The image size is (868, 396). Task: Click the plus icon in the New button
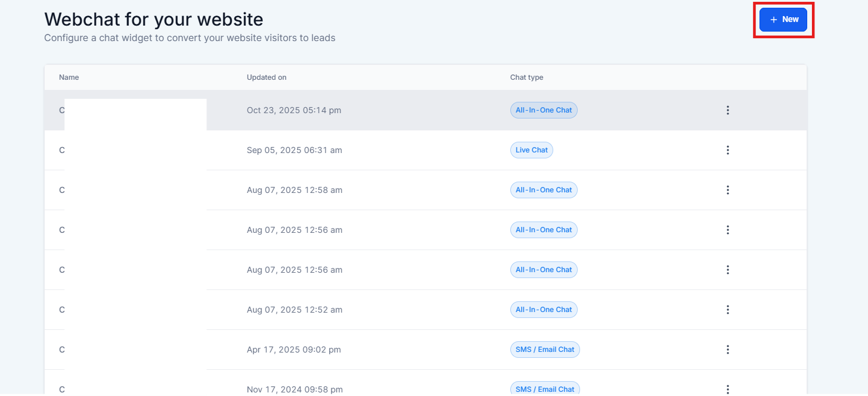[x=773, y=20]
